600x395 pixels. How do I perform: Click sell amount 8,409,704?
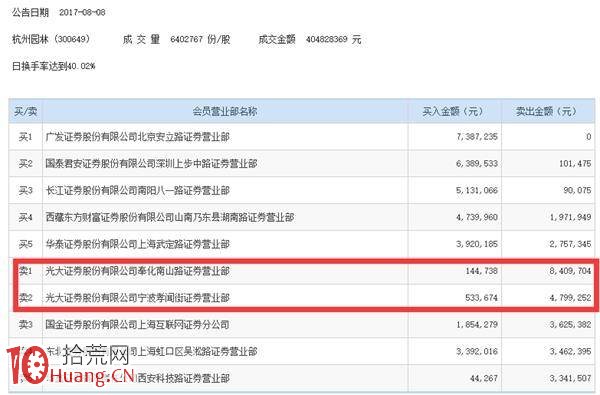(x=571, y=271)
